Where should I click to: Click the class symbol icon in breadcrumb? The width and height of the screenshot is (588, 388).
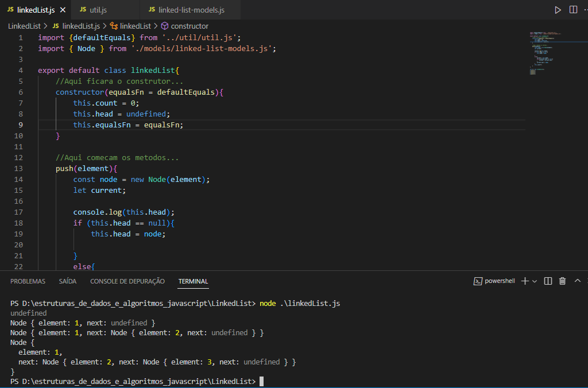click(x=114, y=26)
